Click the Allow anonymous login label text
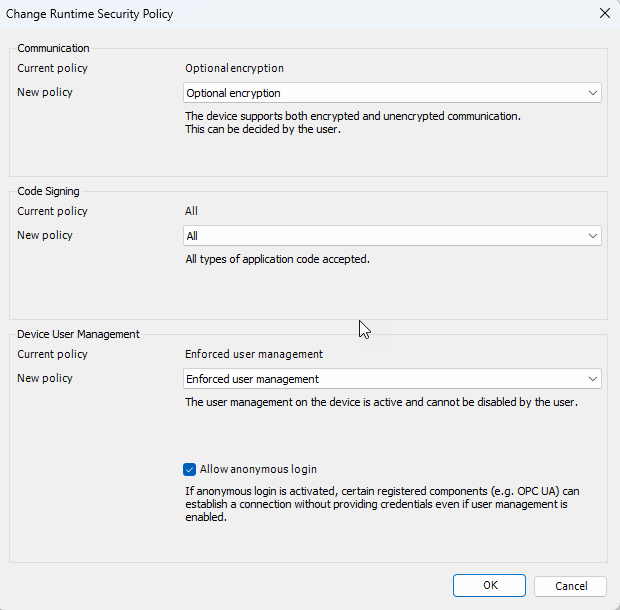Screen dimensions: 620x610 258,469
